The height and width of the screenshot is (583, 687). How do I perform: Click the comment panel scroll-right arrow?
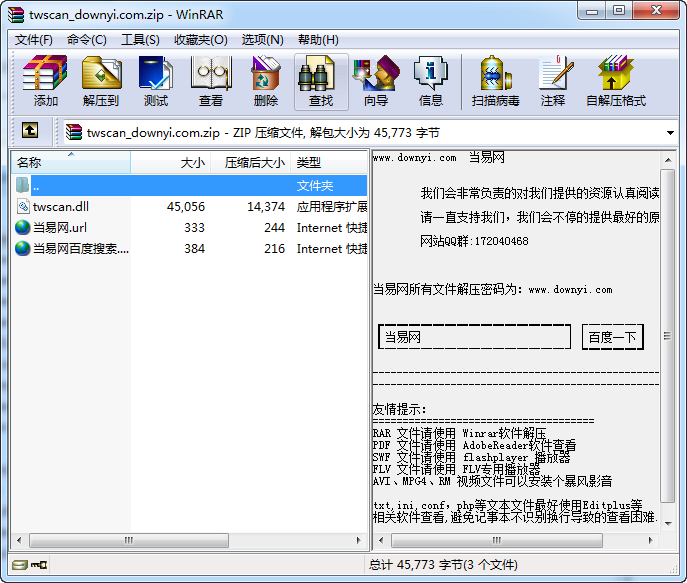pos(651,540)
